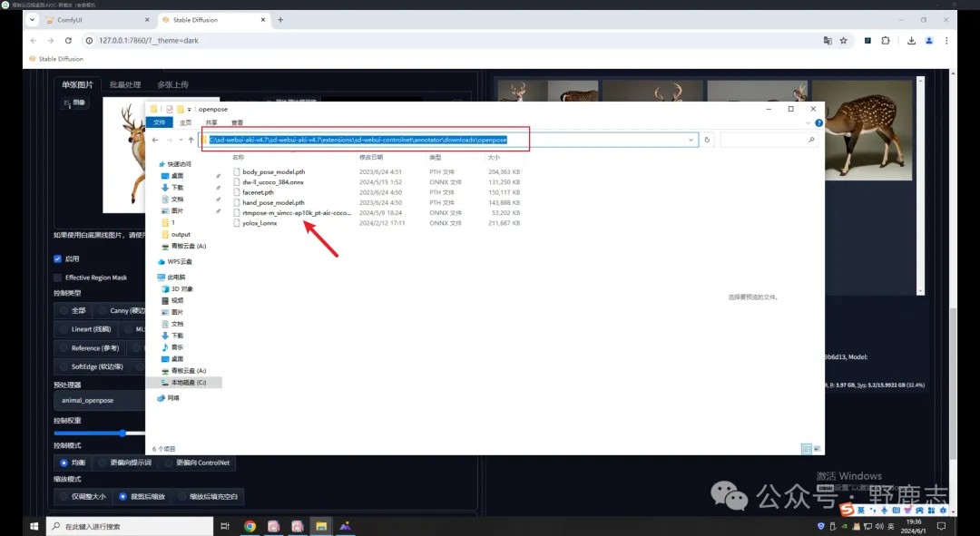
Task: Open the 共享 ribbon tab
Action: 211,122
